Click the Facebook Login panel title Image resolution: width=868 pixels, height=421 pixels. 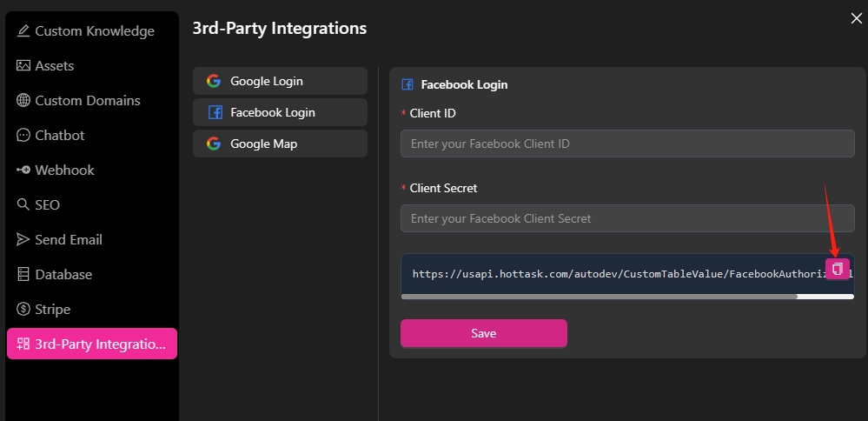(465, 84)
